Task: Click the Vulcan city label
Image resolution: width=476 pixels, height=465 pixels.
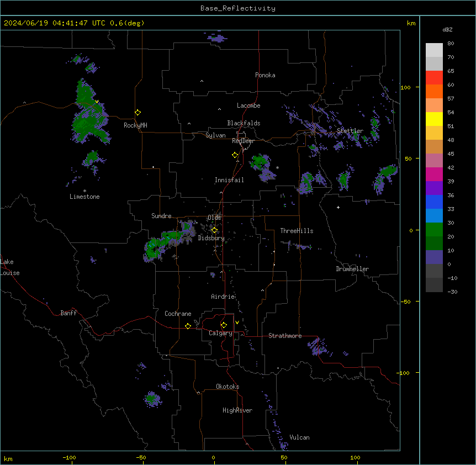Action: click(x=299, y=437)
